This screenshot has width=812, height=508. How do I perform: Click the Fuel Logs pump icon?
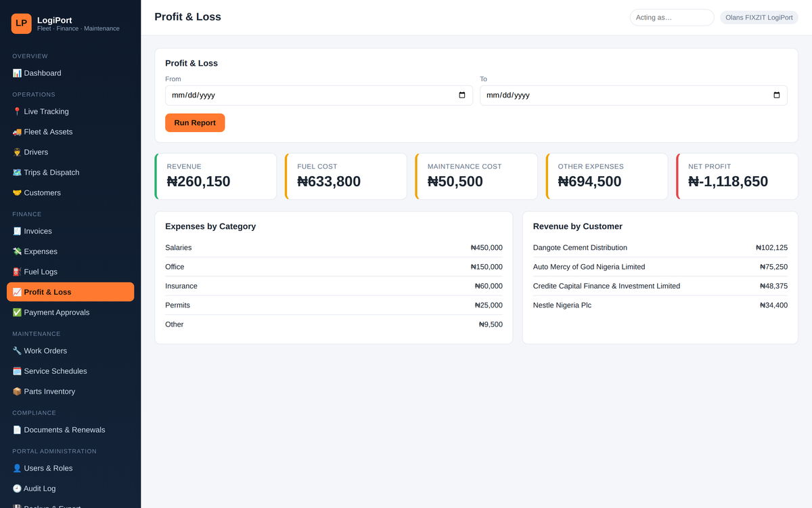(x=17, y=272)
